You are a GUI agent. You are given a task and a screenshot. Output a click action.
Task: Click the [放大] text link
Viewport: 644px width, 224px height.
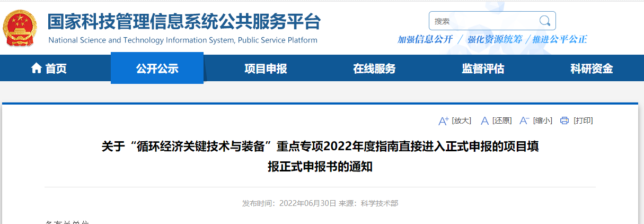point(461,121)
